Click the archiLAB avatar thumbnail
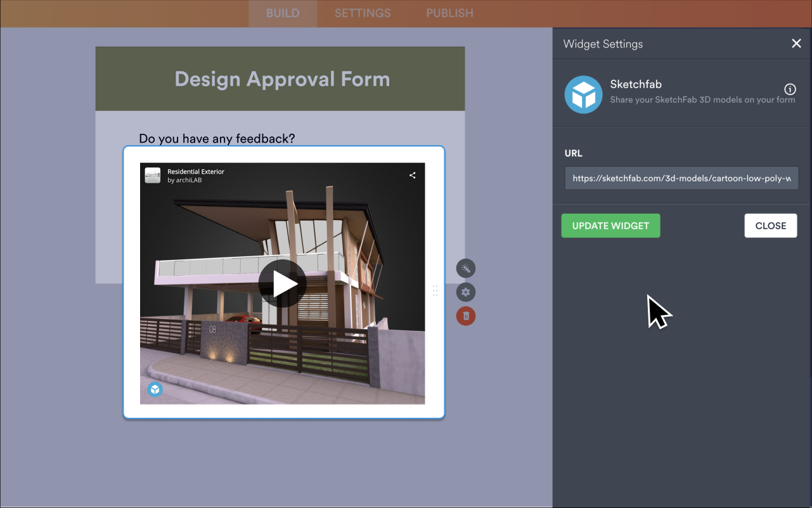 (152, 175)
